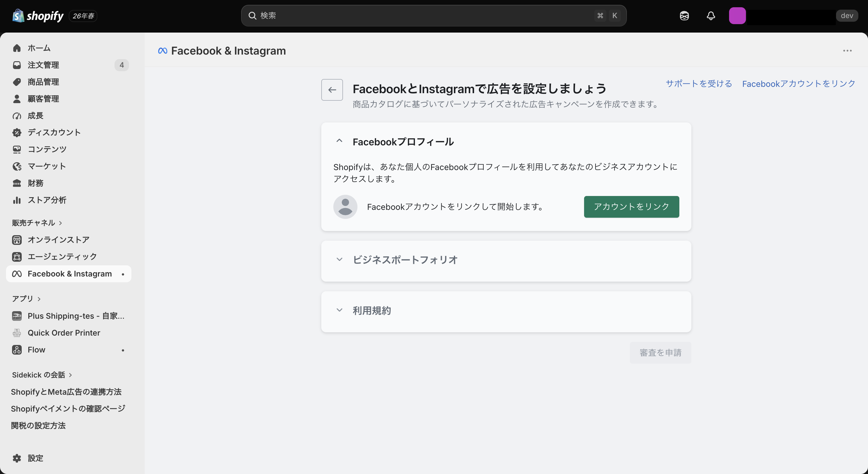Click the pin dot beside Facebook & Instagram
Screen dimensions: 868x474
(123, 274)
